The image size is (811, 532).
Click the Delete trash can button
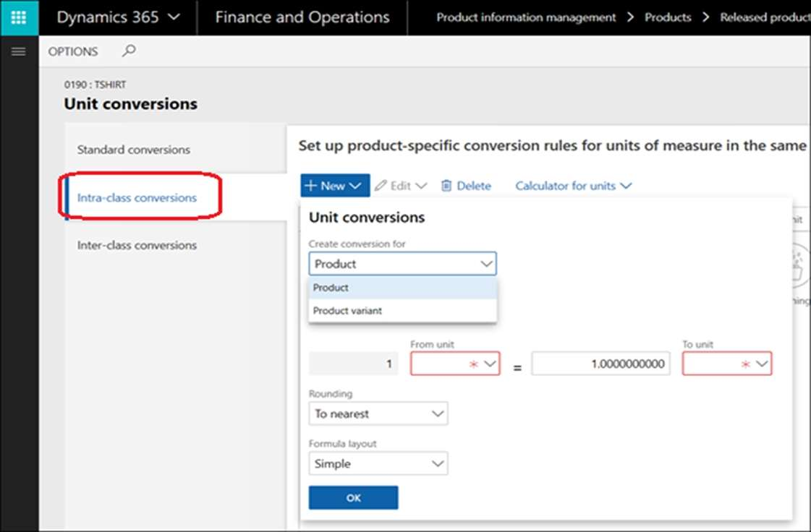466,186
